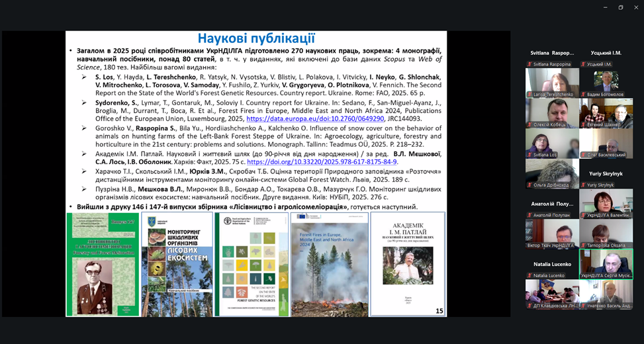The image size is (644, 344).
Task: Click muted mic icon beside Анатолій Полупан label
Action: coord(529,215)
